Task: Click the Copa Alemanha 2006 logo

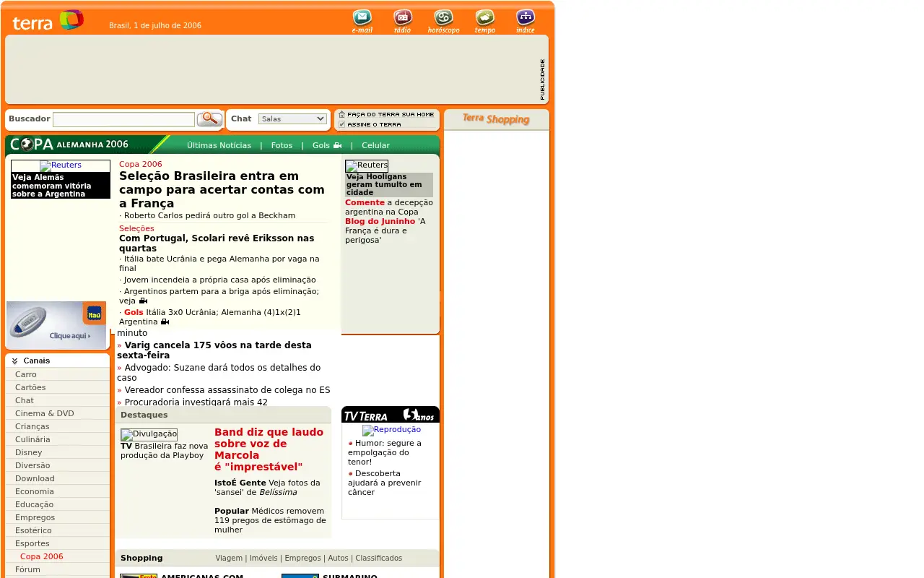Action: coord(69,144)
